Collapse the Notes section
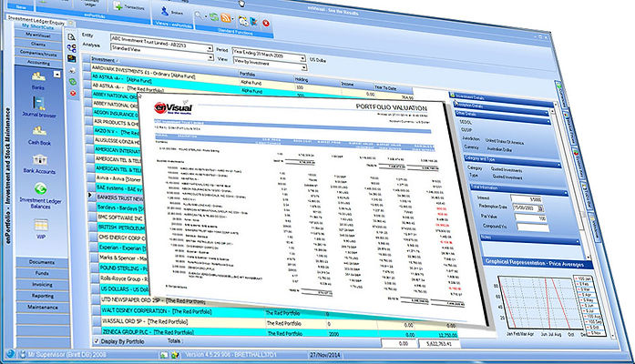The image size is (635, 364). pos(577,242)
